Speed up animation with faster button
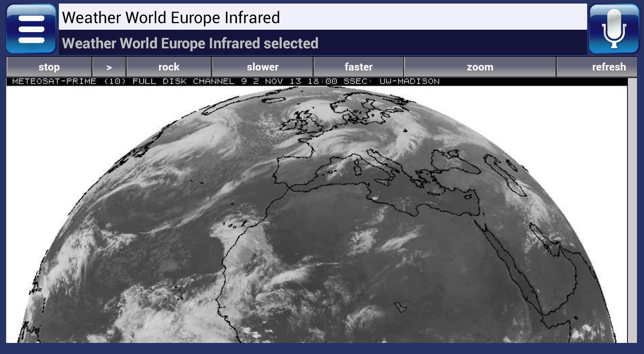Image resolution: width=644 pixels, height=354 pixels. click(359, 67)
